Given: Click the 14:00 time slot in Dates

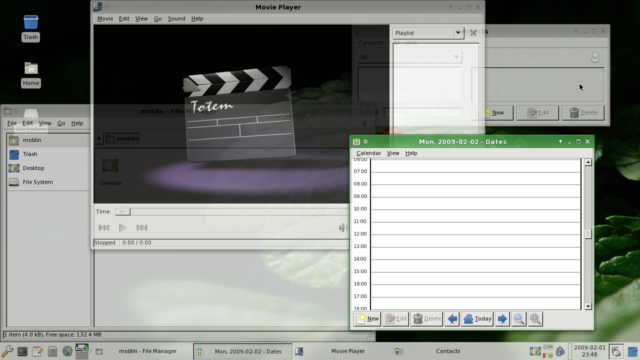Looking at the screenshot, I should tap(476, 265).
